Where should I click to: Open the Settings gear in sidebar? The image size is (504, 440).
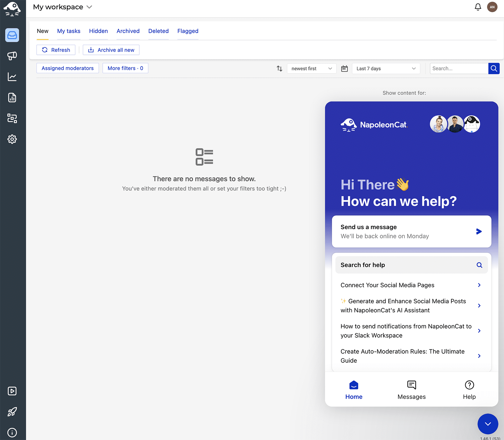[x=12, y=139]
